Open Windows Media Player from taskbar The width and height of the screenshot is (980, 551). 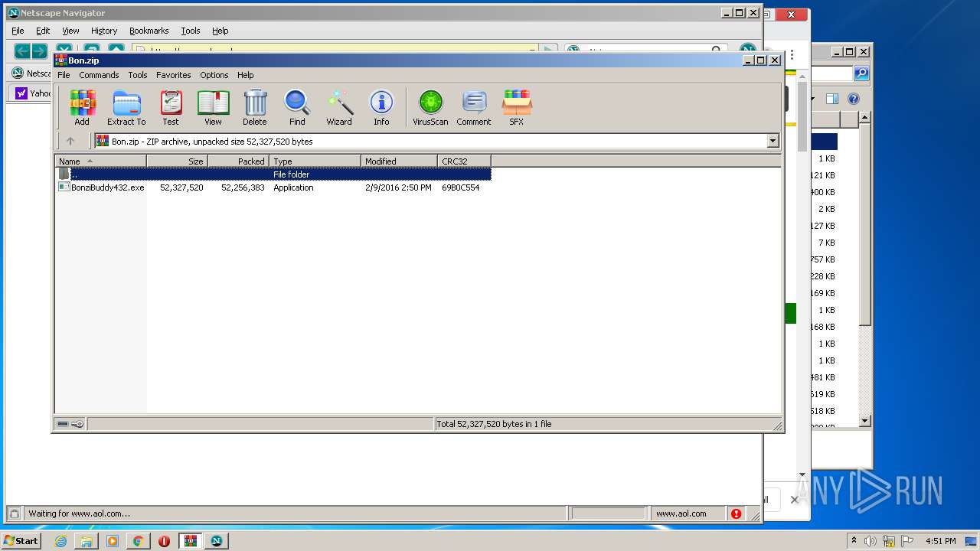click(113, 541)
